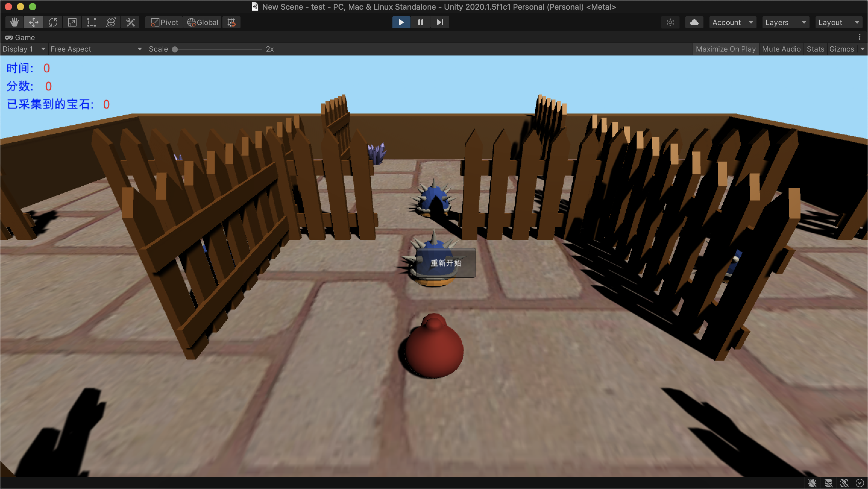Open the Display 1 dropdown
Viewport: 868px width, 489px height.
click(x=24, y=49)
